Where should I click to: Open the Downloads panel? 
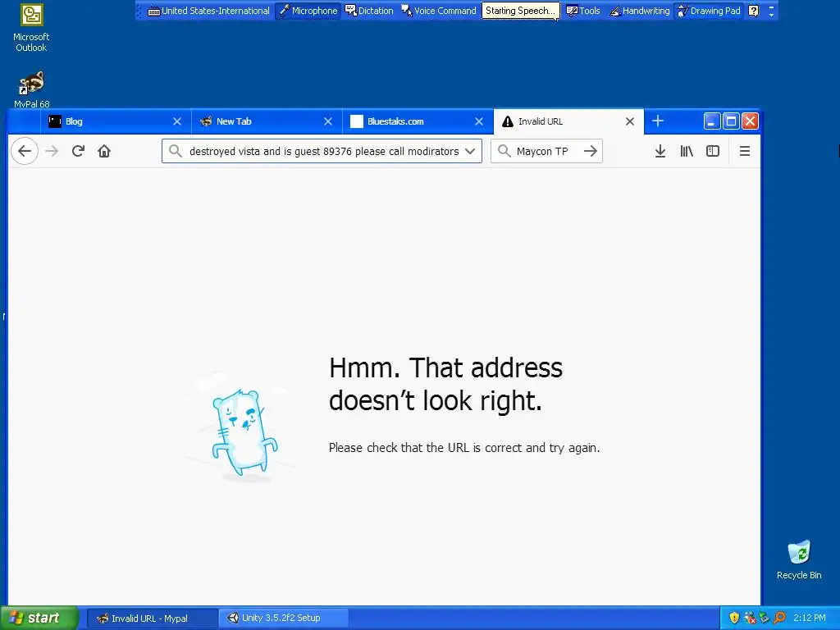(660, 151)
